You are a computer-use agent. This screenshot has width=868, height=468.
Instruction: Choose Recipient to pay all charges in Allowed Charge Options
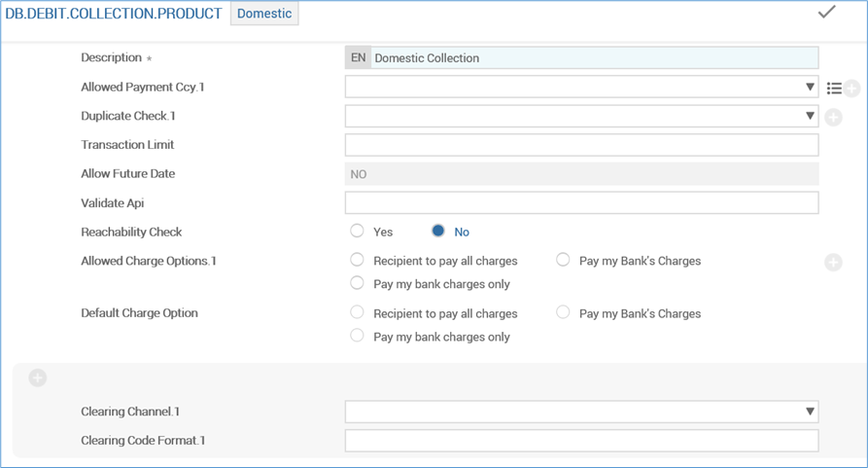358,261
